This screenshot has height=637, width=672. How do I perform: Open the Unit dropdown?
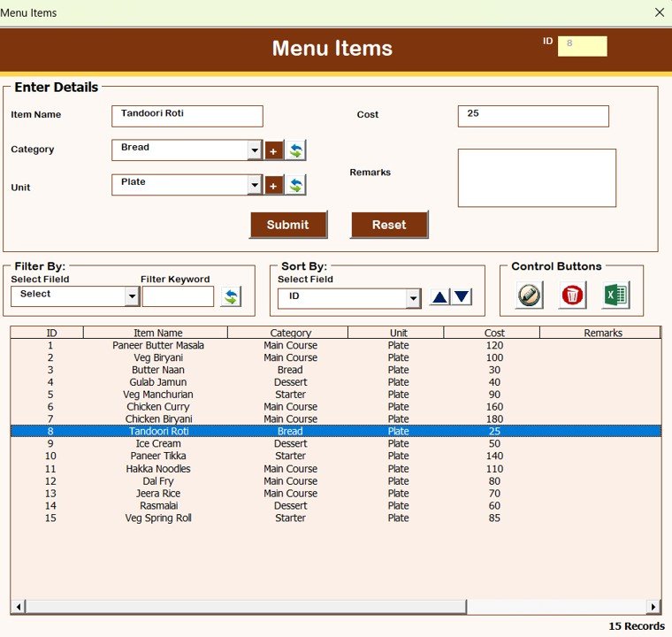point(255,185)
